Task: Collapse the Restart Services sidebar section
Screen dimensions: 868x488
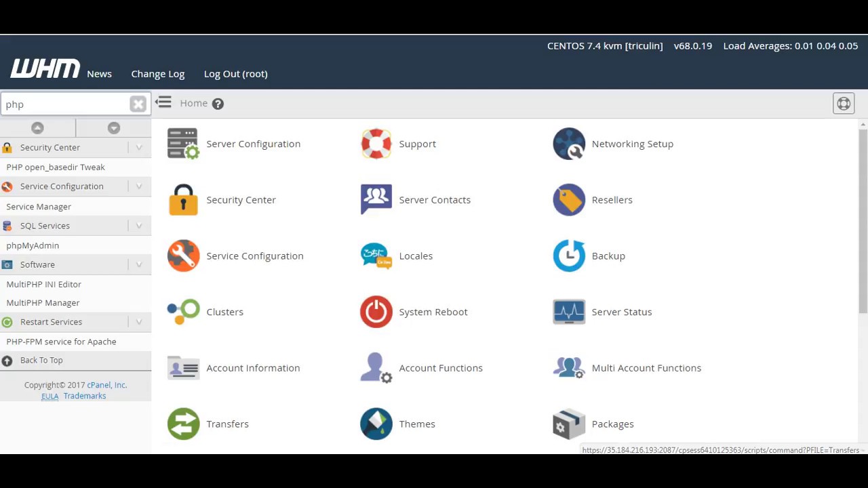Action: 139,322
